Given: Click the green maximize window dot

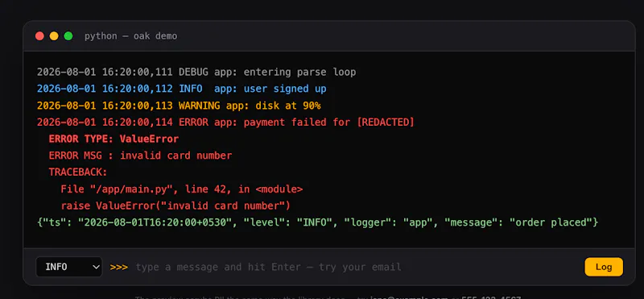Looking at the screenshot, I should click(x=68, y=36).
